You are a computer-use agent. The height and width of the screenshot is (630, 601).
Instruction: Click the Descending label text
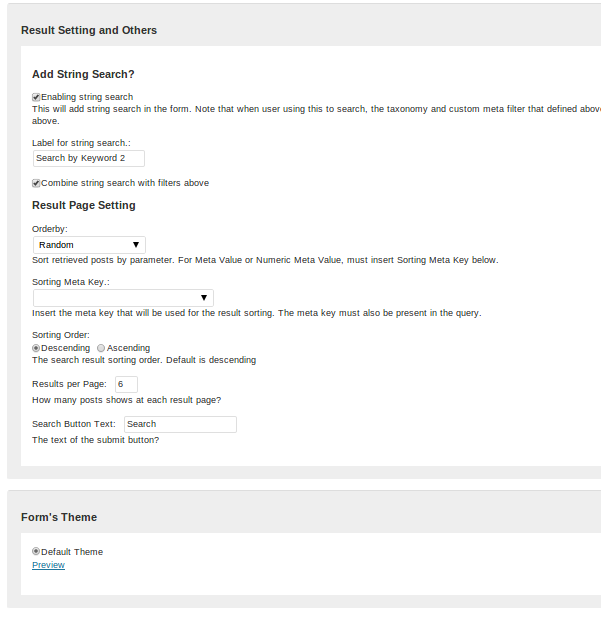click(65, 348)
